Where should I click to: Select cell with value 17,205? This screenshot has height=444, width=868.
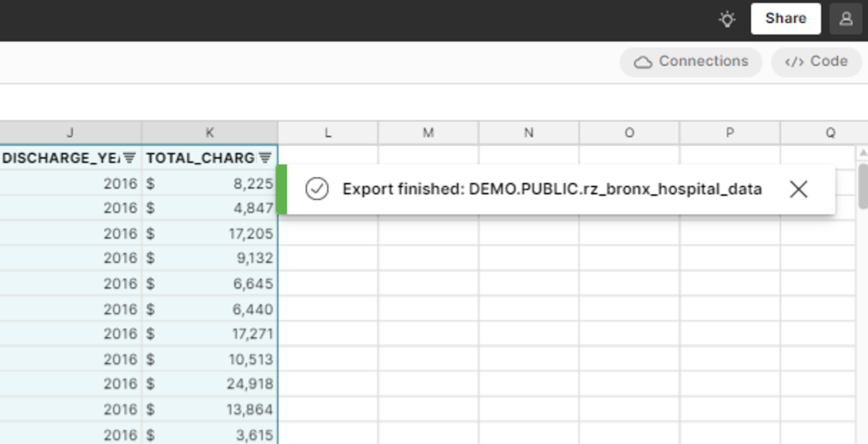pos(210,233)
